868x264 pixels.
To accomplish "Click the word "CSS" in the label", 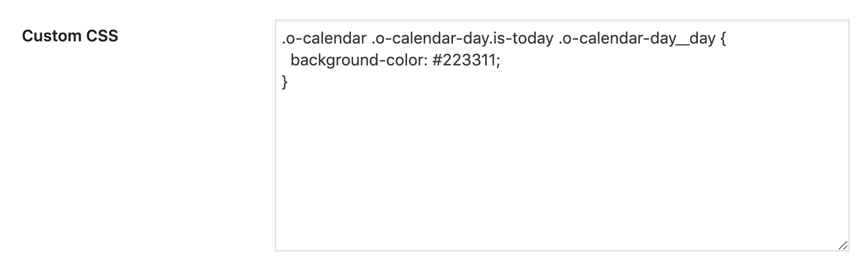I will coord(103,36).
